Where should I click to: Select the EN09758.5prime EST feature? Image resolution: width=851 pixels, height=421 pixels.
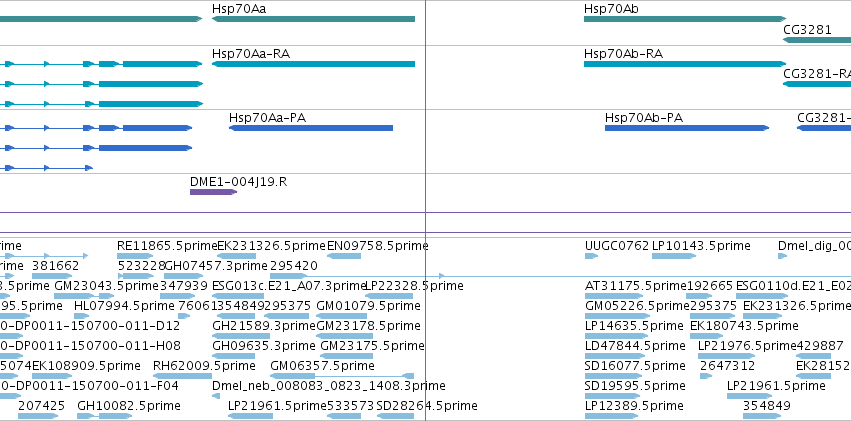344,256
